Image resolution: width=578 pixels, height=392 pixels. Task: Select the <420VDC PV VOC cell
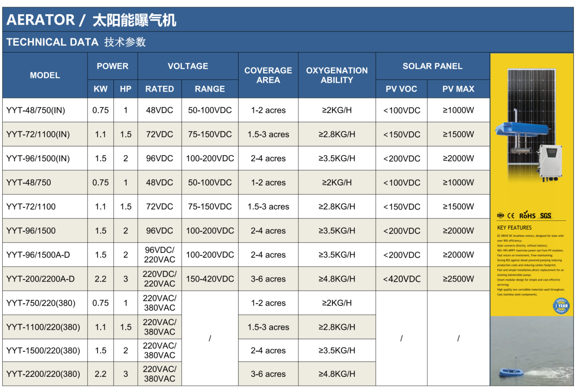(x=401, y=279)
